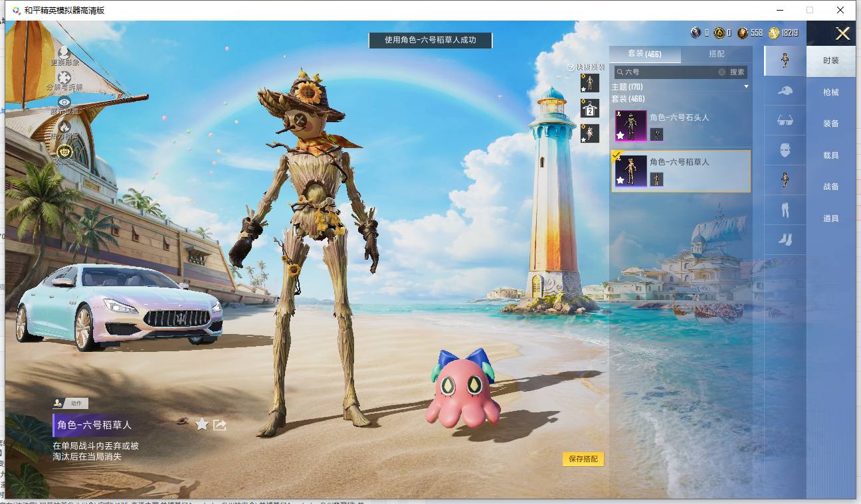The height and width of the screenshot is (504, 861).
Task: Click the share arrow beside the star
Action: (x=220, y=424)
